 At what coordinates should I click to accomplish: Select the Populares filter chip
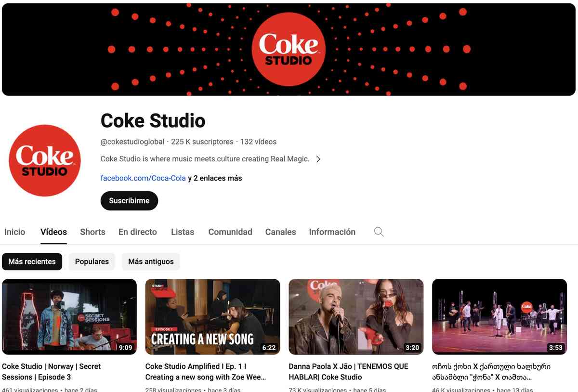pos(92,261)
